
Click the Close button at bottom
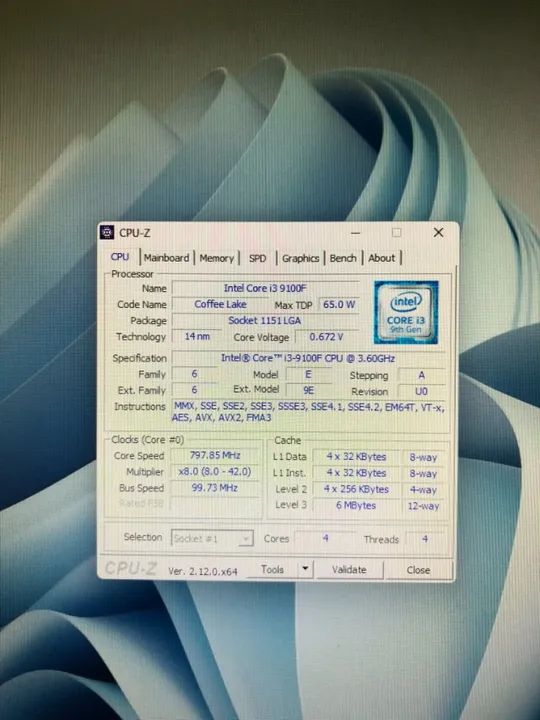(418, 570)
